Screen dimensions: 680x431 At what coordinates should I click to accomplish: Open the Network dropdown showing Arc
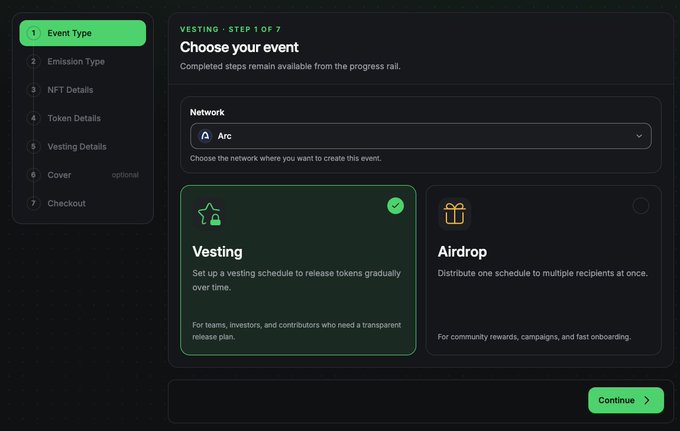click(x=420, y=136)
